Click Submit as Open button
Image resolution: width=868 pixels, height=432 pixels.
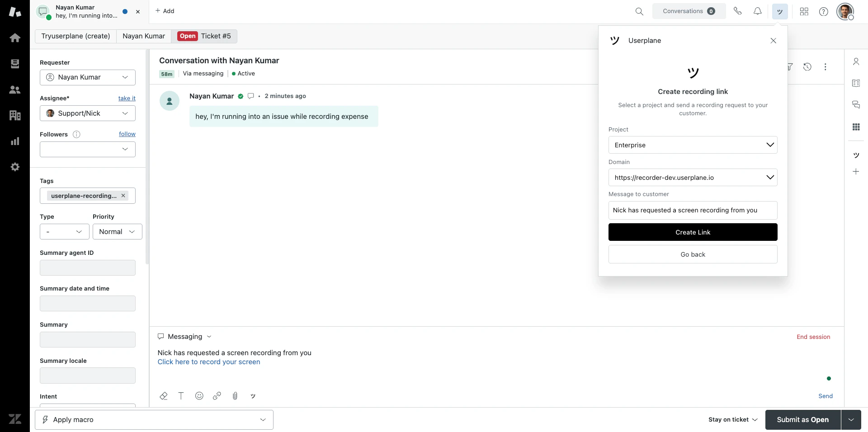(x=803, y=420)
